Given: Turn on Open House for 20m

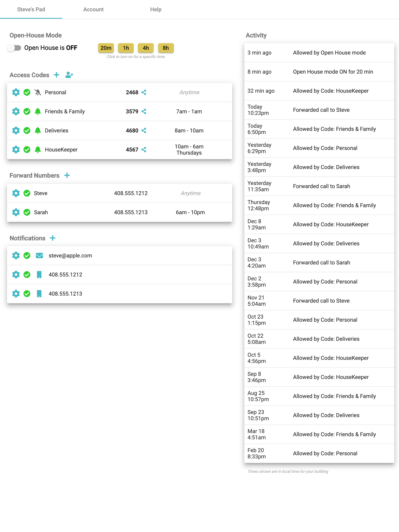Looking at the screenshot, I should 106,48.
